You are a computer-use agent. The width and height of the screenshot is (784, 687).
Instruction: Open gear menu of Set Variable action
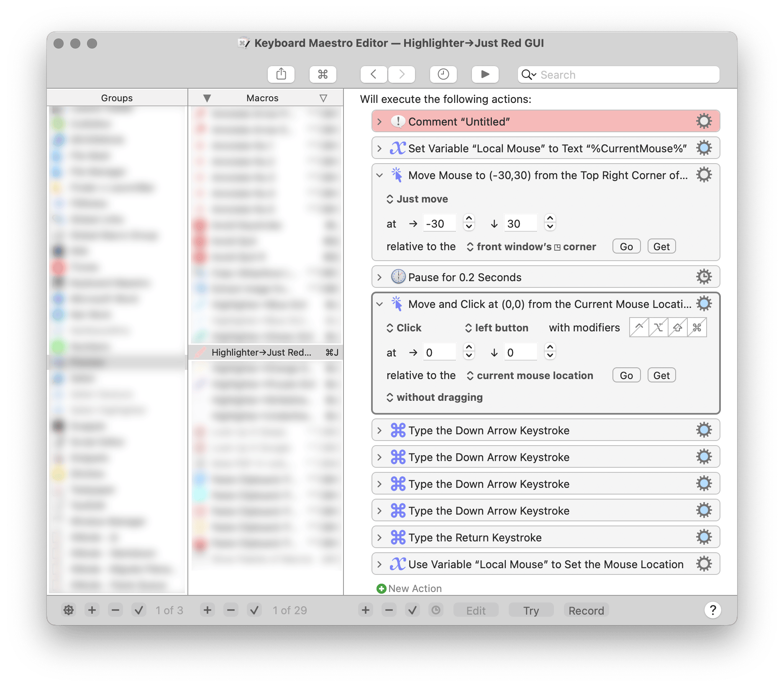704,148
